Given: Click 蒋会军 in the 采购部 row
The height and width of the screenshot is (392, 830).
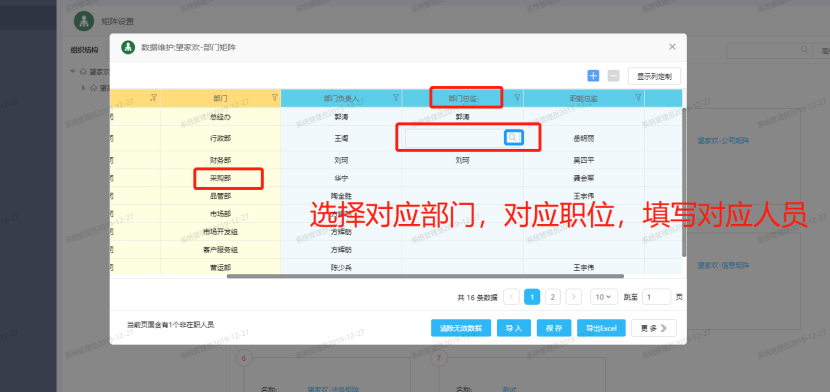Looking at the screenshot, I should coord(584,178).
